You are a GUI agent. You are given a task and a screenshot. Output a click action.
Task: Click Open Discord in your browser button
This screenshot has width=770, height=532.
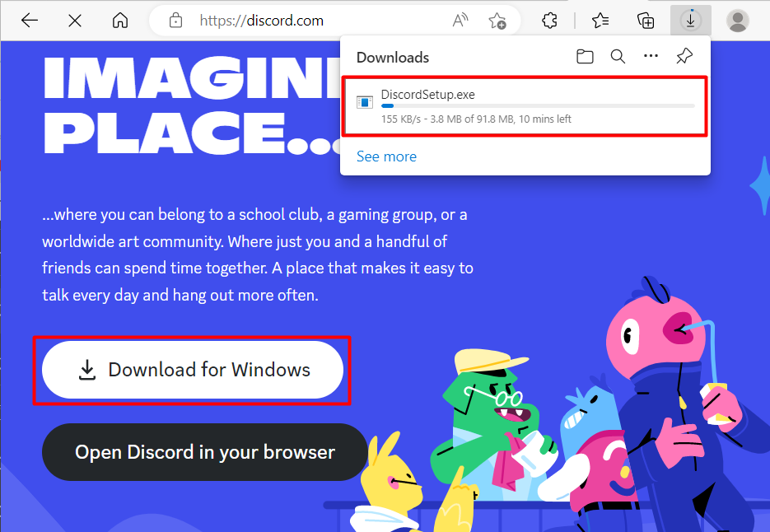coord(204,452)
